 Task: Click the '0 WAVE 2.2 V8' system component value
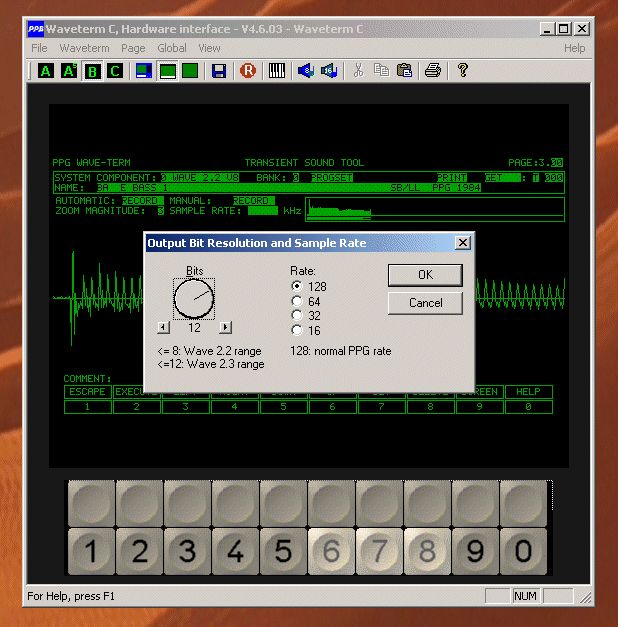pyautogui.click(x=200, y=178)
